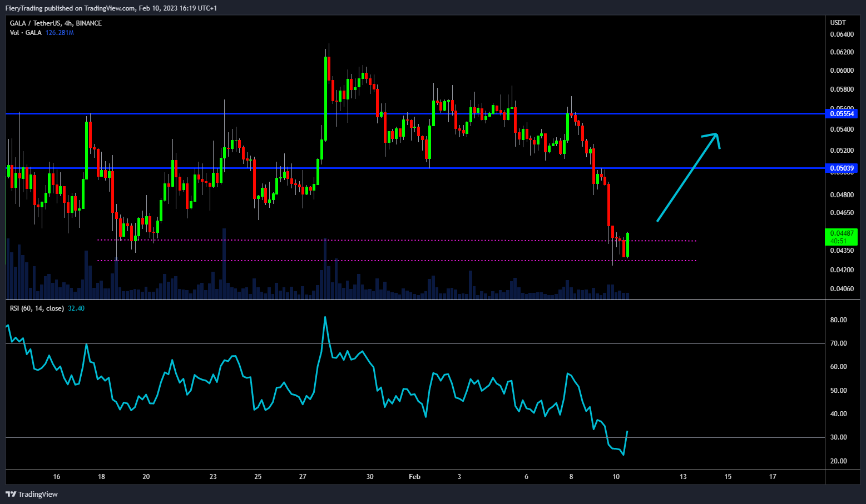Click the 0.05800 price axis label
The width and height of the screenshot is (866, 504).
(x=842, y=89)
